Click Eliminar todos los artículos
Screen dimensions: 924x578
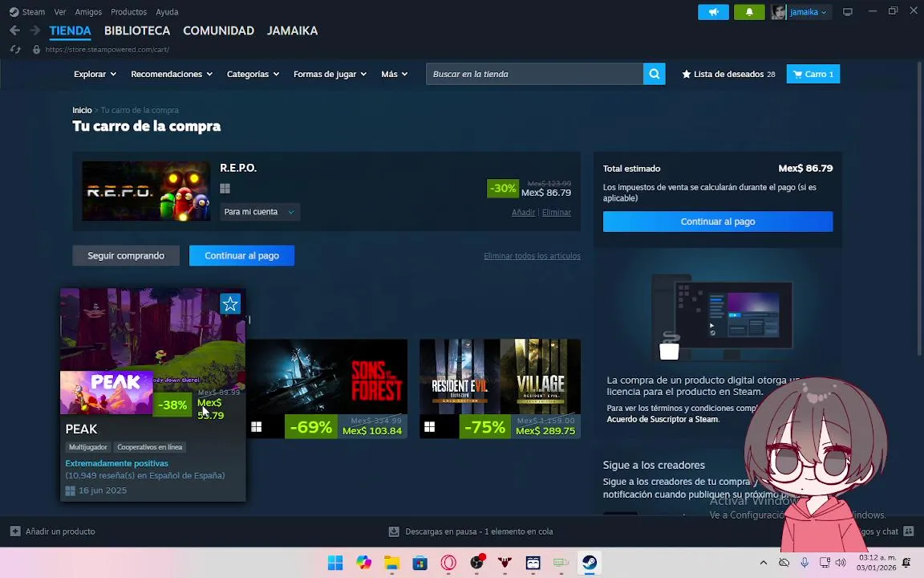pyautogui.click(x=532, y=256)
